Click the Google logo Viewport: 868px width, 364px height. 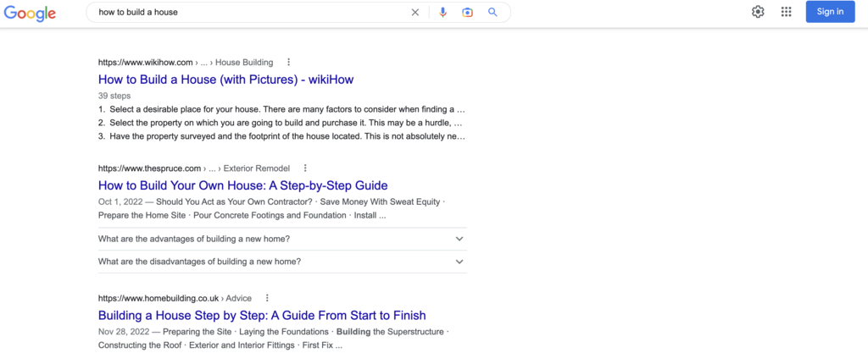[30, 13]
